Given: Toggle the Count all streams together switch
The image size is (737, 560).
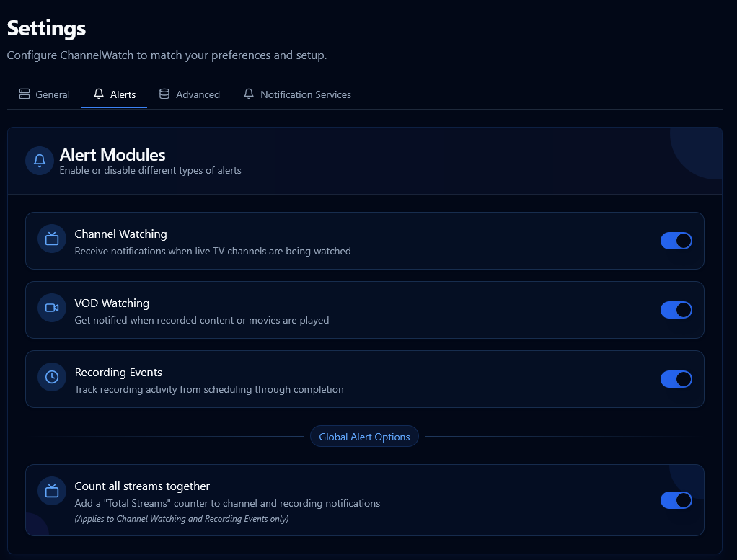Looking at the screenshot, I should (x=676, y=500).
